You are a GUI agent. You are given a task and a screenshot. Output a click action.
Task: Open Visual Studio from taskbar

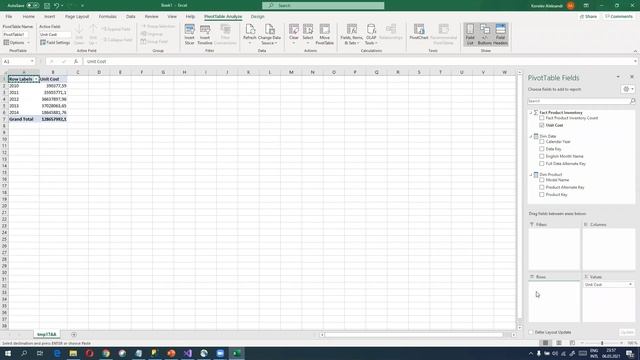pyautogui.click(x=187, y=353)
